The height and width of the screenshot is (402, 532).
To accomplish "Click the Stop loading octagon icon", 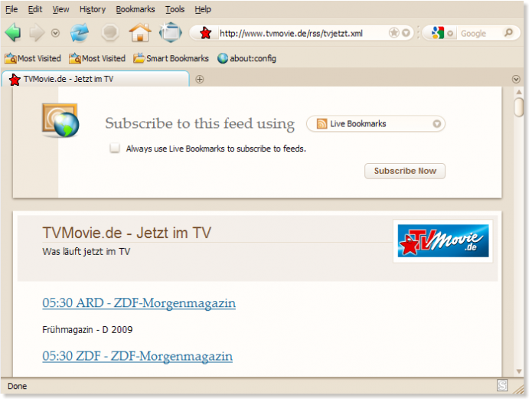I will click(110, 33).
